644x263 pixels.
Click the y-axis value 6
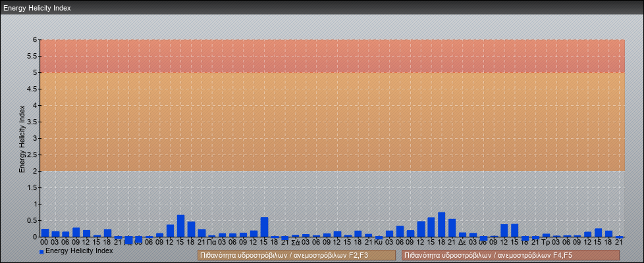[35, 40]
